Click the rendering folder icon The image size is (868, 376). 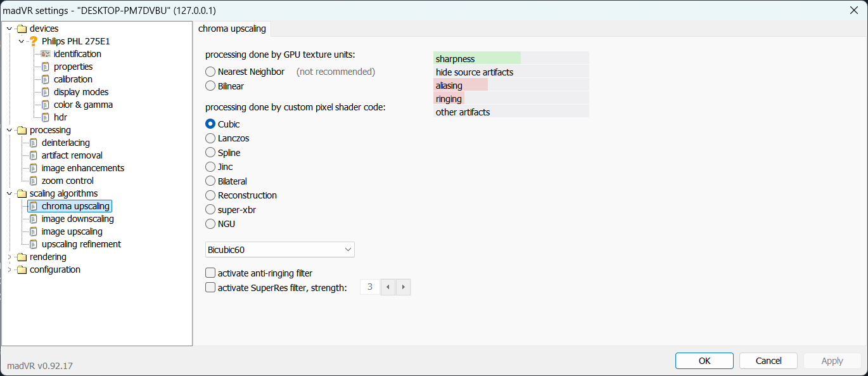tap(22, 257)
